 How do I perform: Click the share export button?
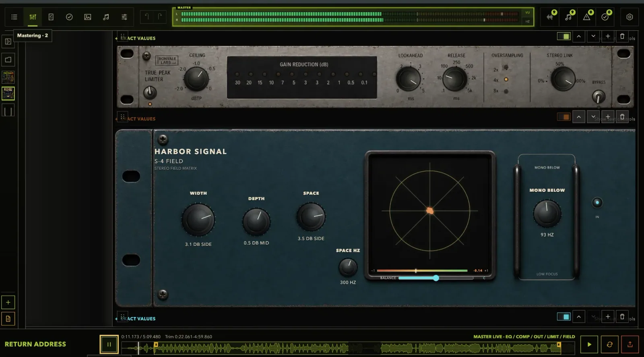click(x=630, y=345)
